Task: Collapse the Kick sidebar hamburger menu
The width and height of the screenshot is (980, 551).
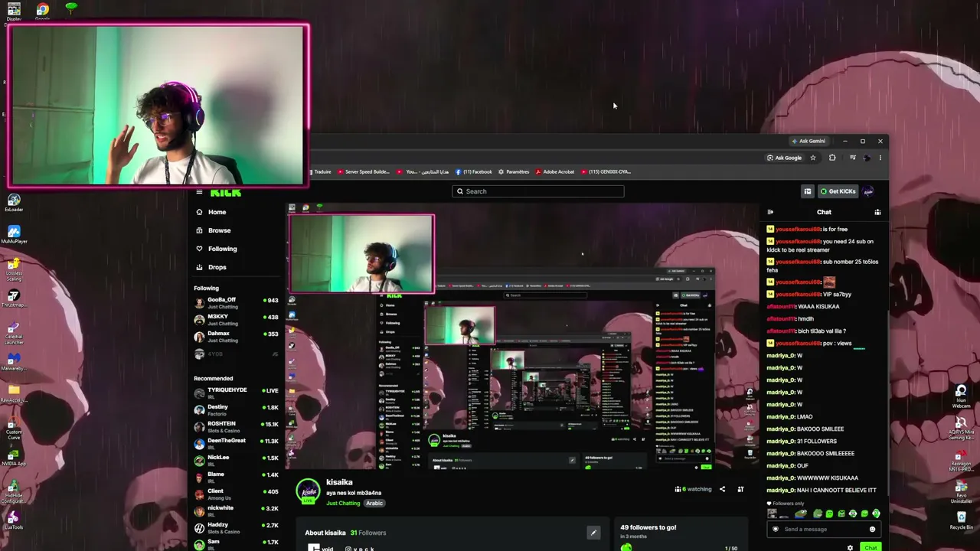Action: coord(199,193)
